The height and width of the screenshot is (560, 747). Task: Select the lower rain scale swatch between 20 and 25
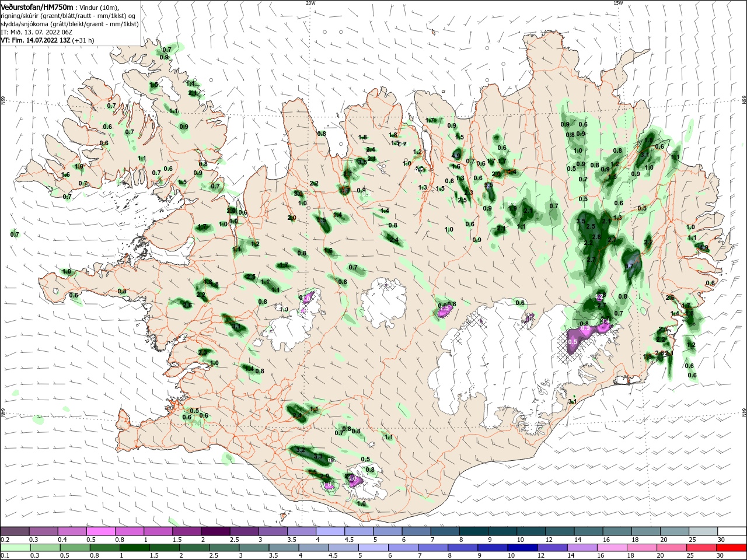[x=672, y=548]
